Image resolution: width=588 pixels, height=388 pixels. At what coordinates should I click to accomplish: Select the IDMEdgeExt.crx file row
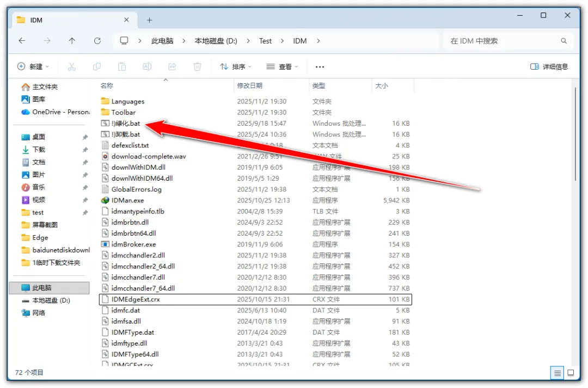[255, 299]
